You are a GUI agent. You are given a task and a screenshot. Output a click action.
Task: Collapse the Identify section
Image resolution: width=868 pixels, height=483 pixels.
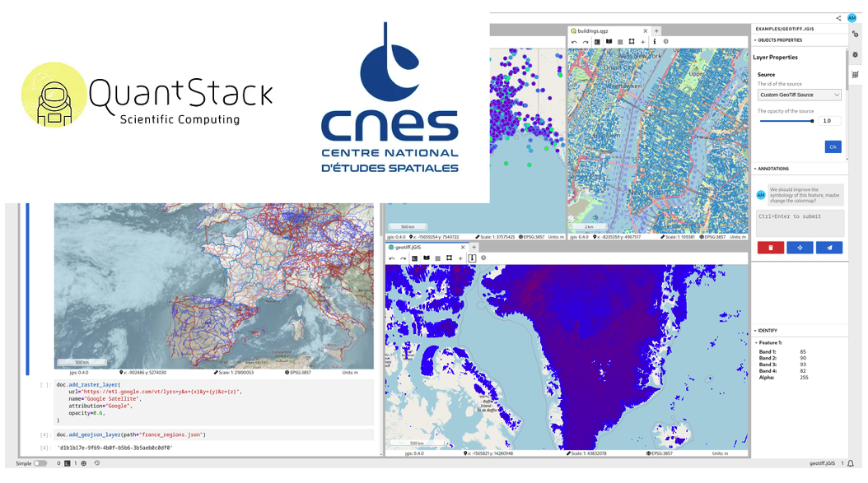click(755, 330)
